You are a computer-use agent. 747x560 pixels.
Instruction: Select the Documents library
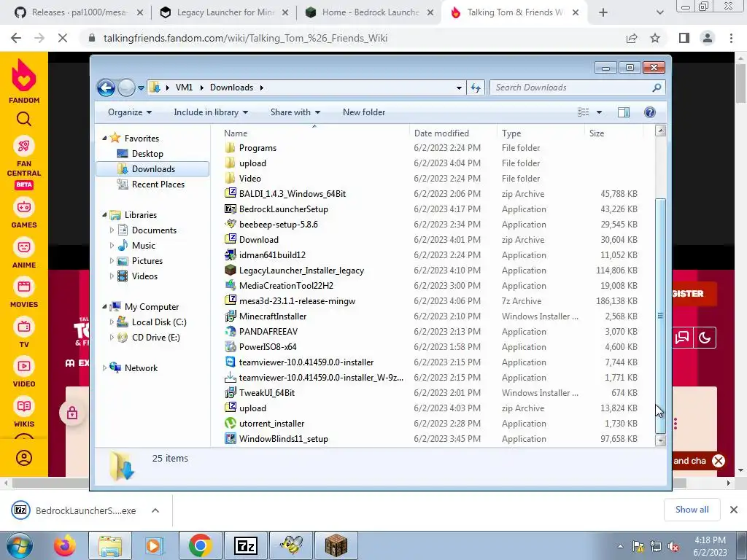[154, 230]
